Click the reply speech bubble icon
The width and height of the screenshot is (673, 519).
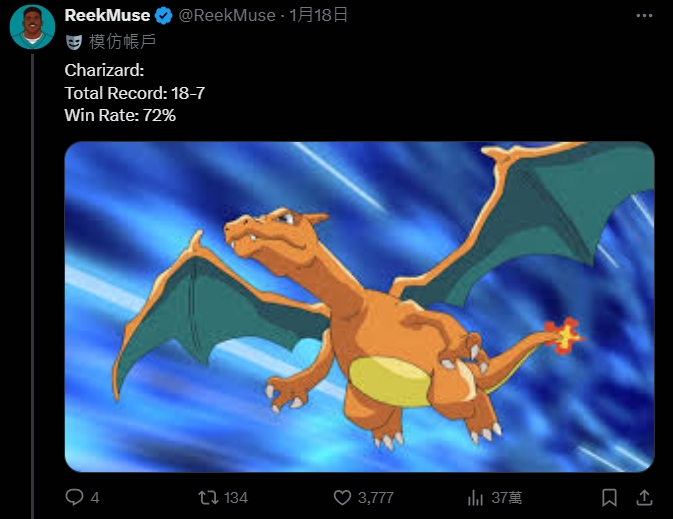(74, 498)
